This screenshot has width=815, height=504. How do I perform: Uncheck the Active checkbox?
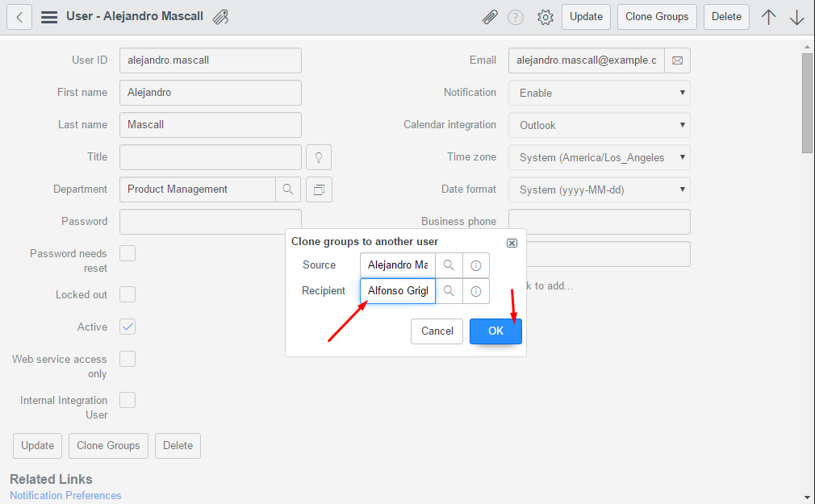pos(127,327)
